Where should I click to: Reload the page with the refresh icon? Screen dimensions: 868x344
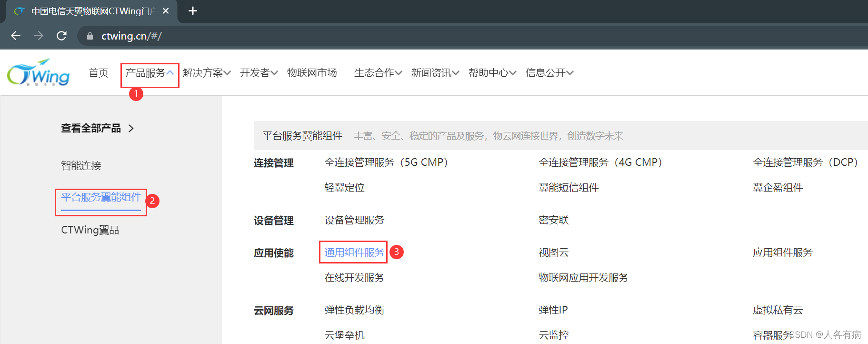coord(61,36)
